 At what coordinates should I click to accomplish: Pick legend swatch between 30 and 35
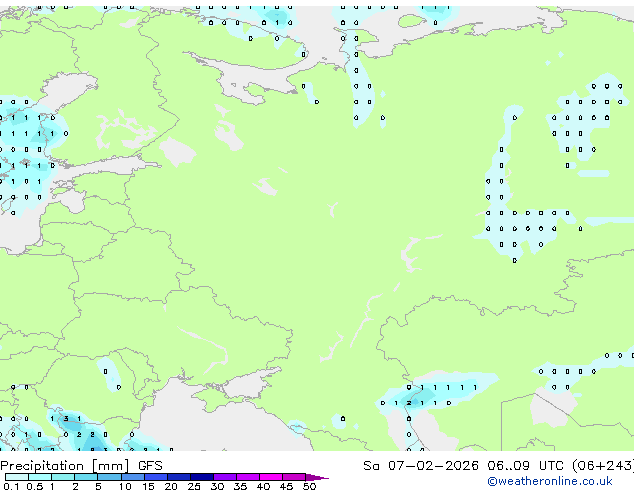[x=225, y=477]
